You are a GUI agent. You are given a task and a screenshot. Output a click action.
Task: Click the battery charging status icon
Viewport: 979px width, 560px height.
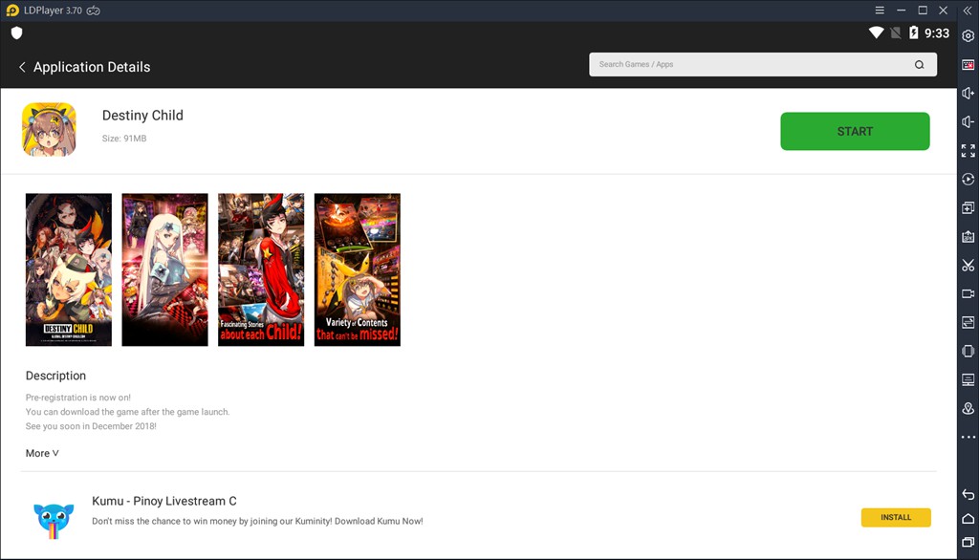pyautogui.click(x=913, y=32)
